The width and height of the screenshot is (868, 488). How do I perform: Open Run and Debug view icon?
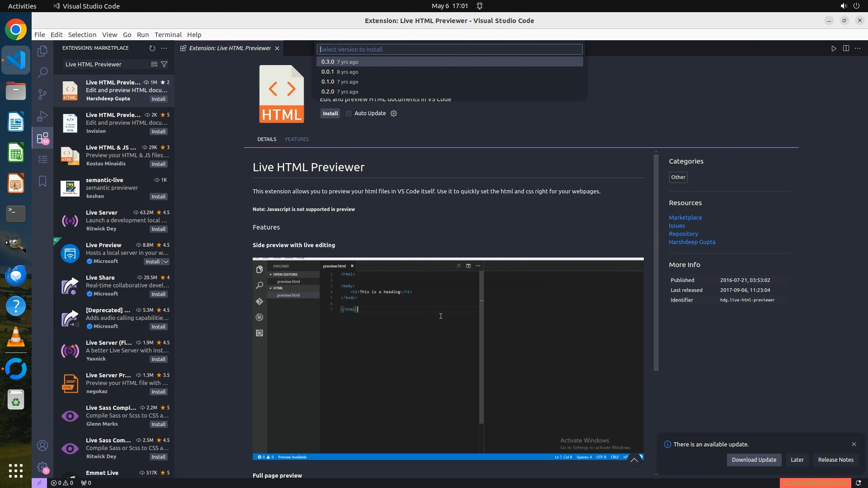click(42, 116)
